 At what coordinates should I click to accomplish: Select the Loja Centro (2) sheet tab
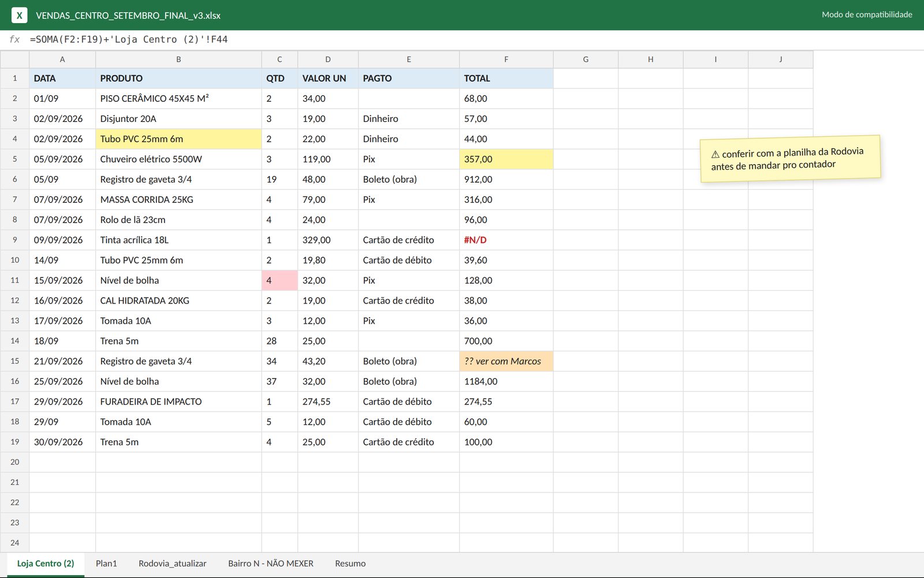46,564
